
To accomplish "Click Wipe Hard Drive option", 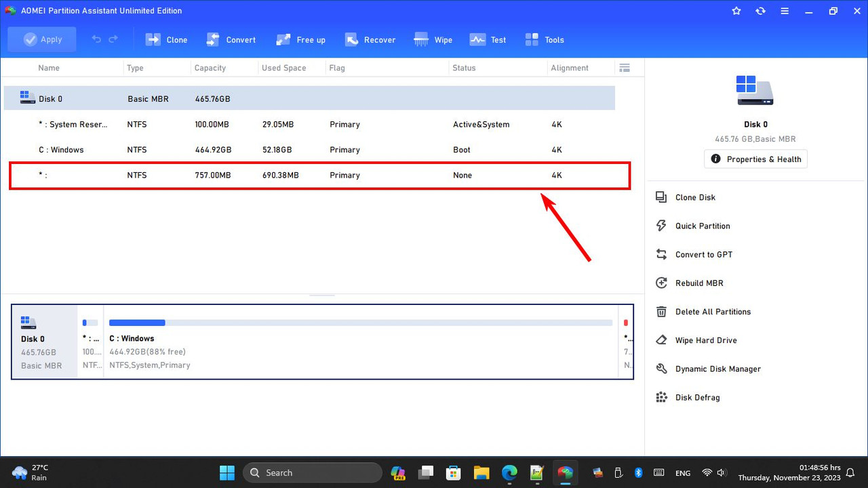I will [706, 340].
